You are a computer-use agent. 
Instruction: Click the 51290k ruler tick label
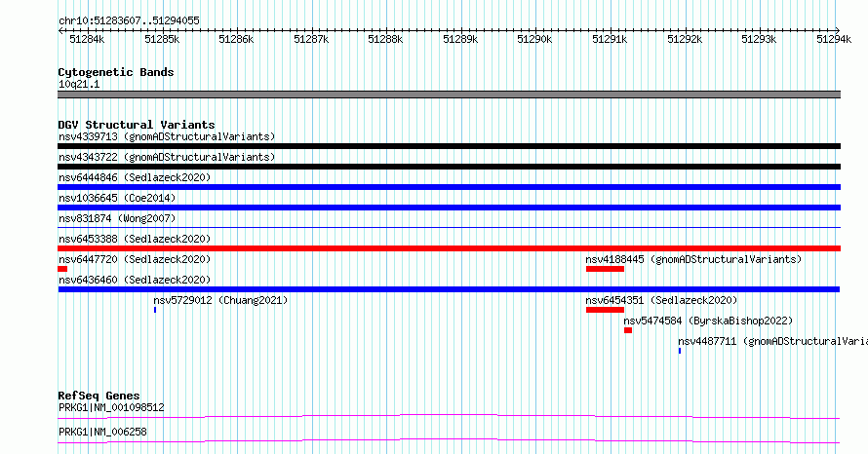(x=535, y=39)
